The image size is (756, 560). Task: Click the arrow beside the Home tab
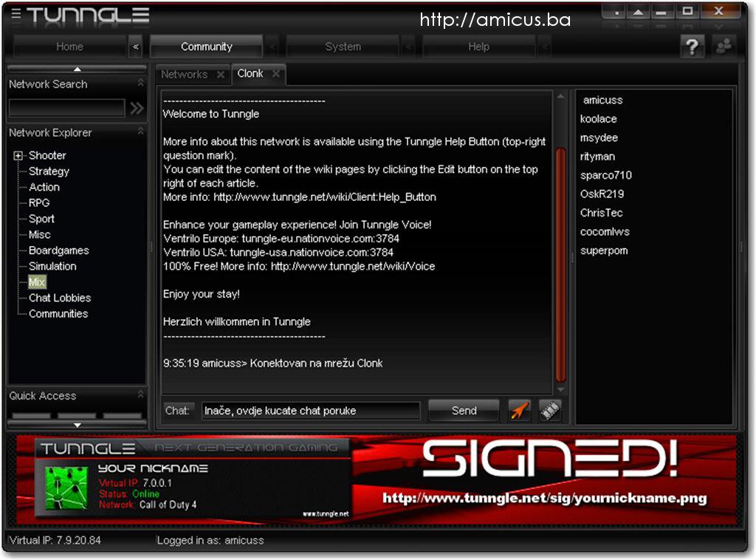click(136, 47)
